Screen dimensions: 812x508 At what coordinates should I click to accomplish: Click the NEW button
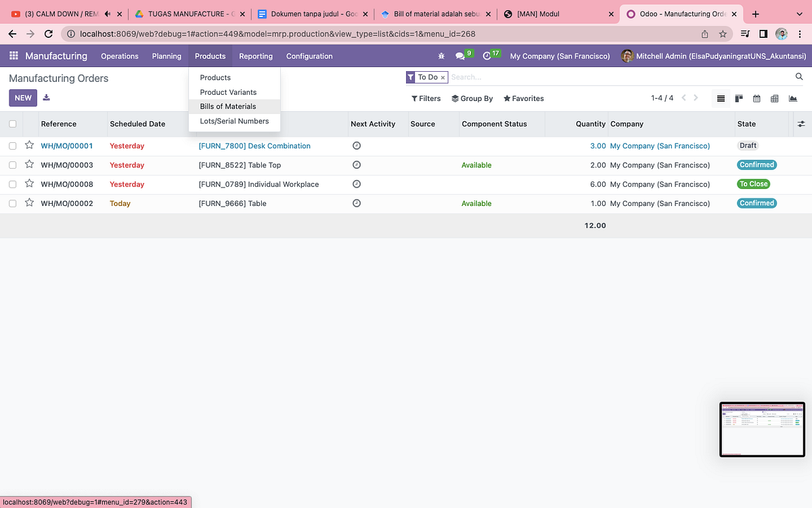pos(23,98)
